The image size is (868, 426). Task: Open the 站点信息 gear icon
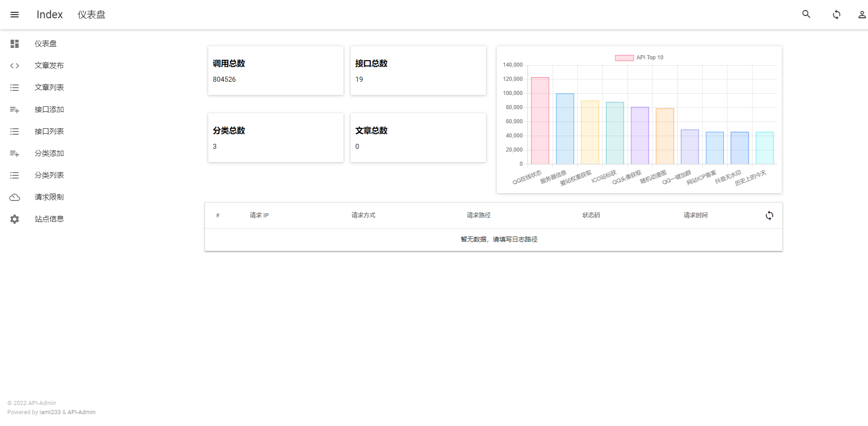[15, 219]
